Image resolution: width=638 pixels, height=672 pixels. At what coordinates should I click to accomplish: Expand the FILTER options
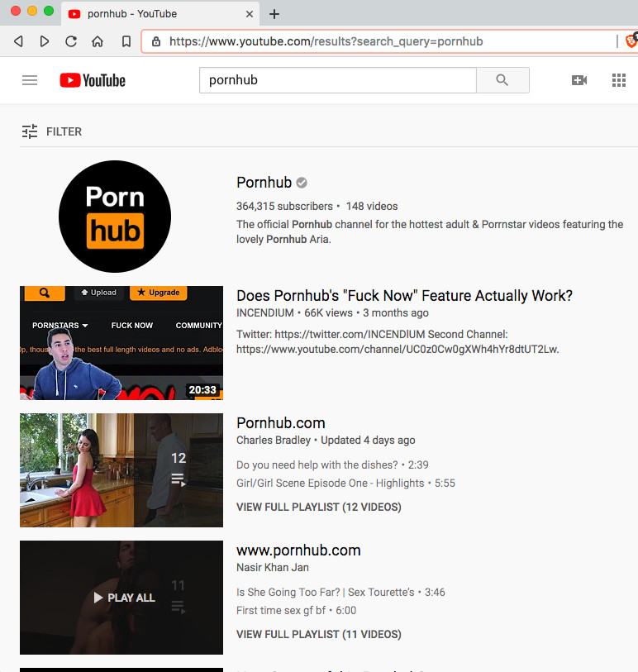[51, 131]
